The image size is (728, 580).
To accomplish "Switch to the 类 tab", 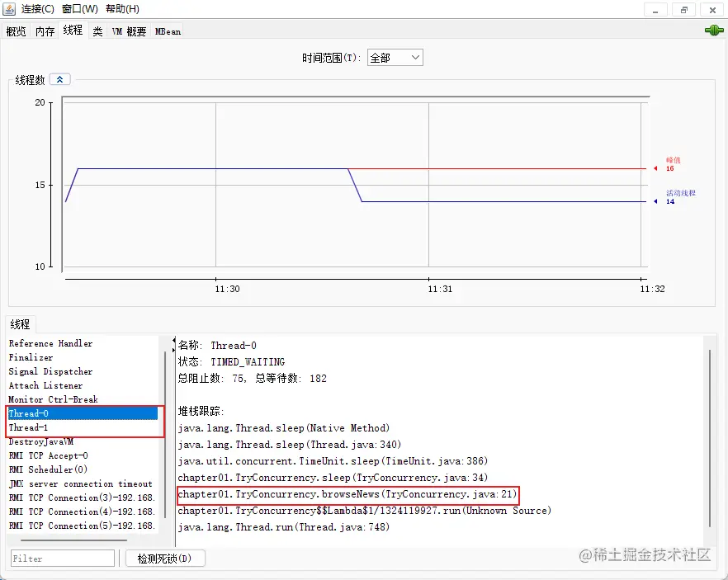I will point(97,31).
